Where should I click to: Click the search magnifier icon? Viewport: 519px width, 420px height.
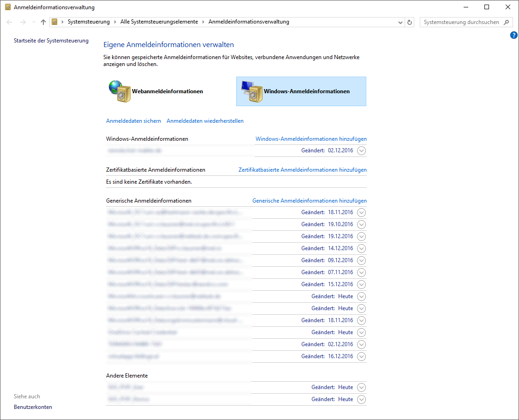coord(507,22)
